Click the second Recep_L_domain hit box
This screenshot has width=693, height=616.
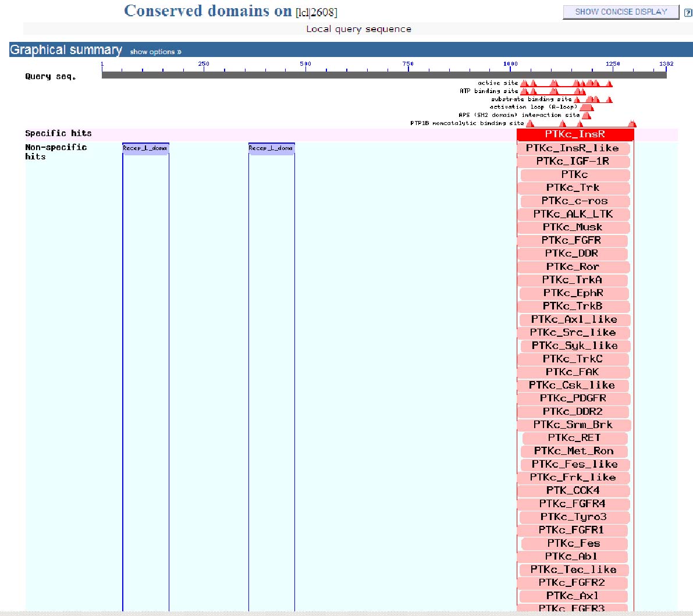(271, 148)
